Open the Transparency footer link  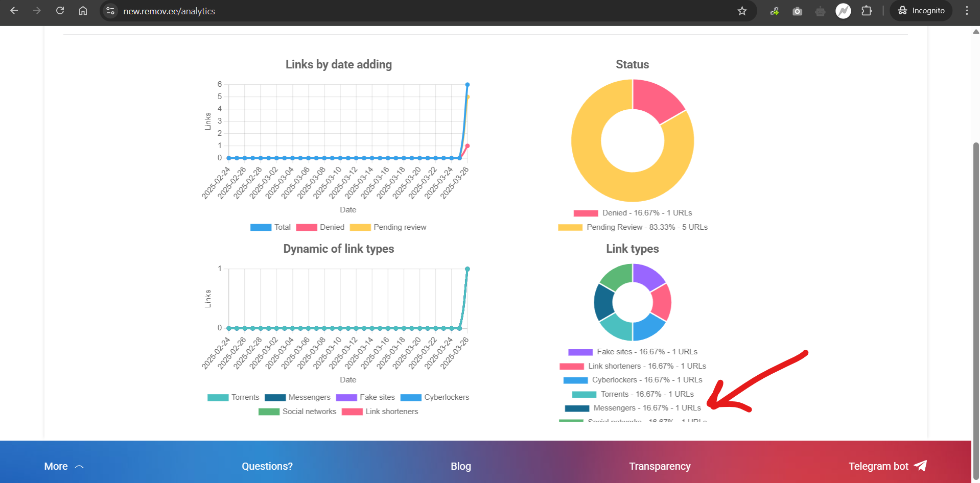pyautogui.click(x=659, y=466)
